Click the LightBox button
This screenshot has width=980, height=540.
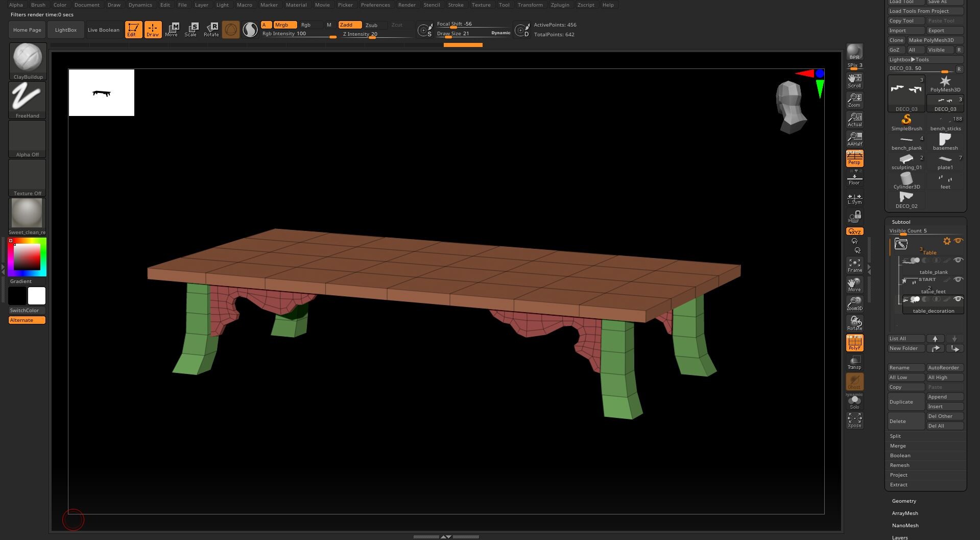[66, 30]
